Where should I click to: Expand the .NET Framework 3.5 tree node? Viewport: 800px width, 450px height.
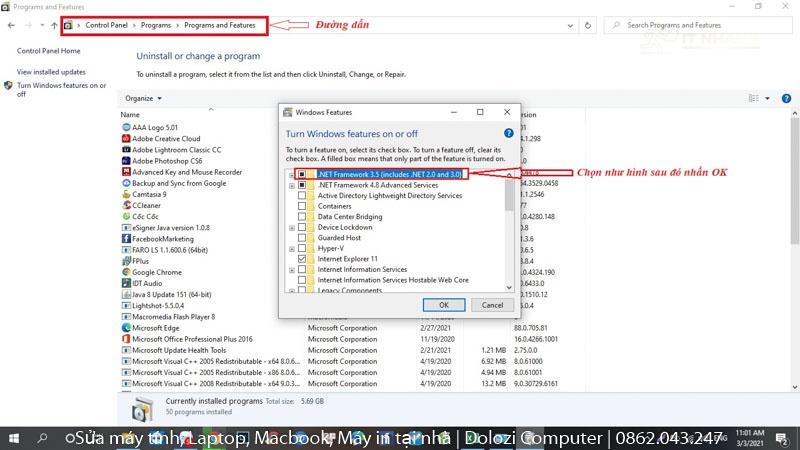click(291, 175)
